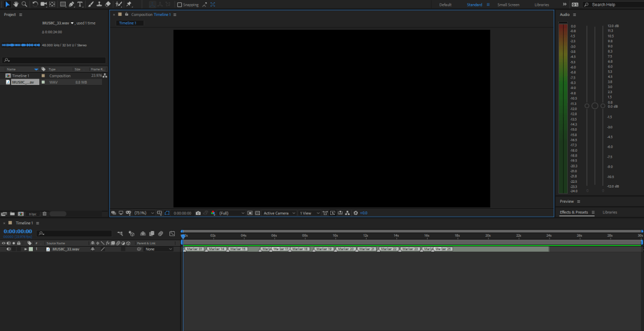Toggle hide shy layers switch in timeline
This screenshot has height=331, width=644.
tap(143, 233)
